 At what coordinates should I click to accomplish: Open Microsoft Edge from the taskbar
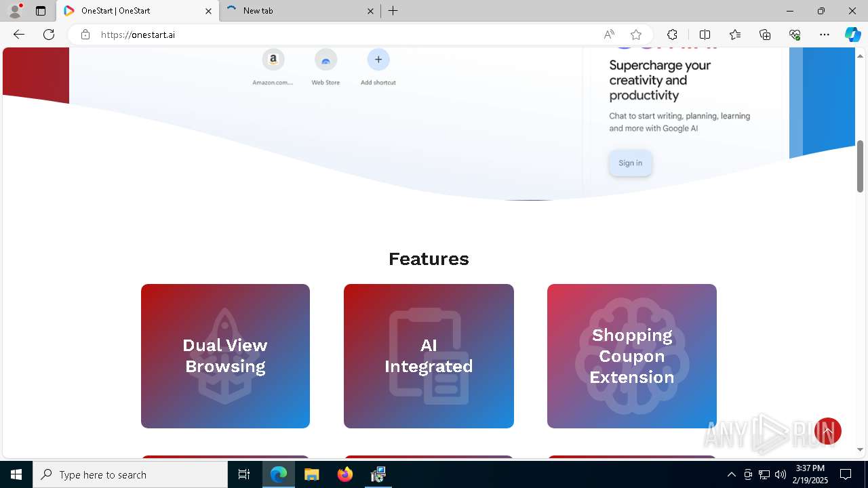pyautogui.click(x=279, y=474)
